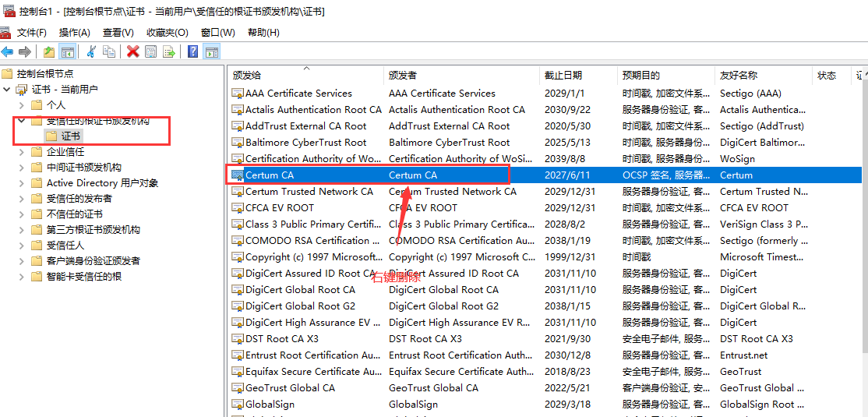868x417 pixels.
Task: Click the 1999/12/31 expiry date cell
Action: tap(570, 257)
